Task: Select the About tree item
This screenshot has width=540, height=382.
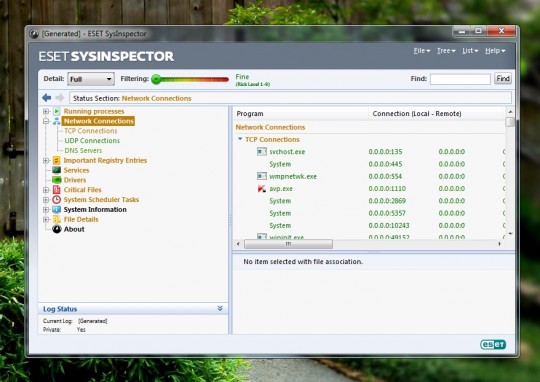Action: pos(74,229)
